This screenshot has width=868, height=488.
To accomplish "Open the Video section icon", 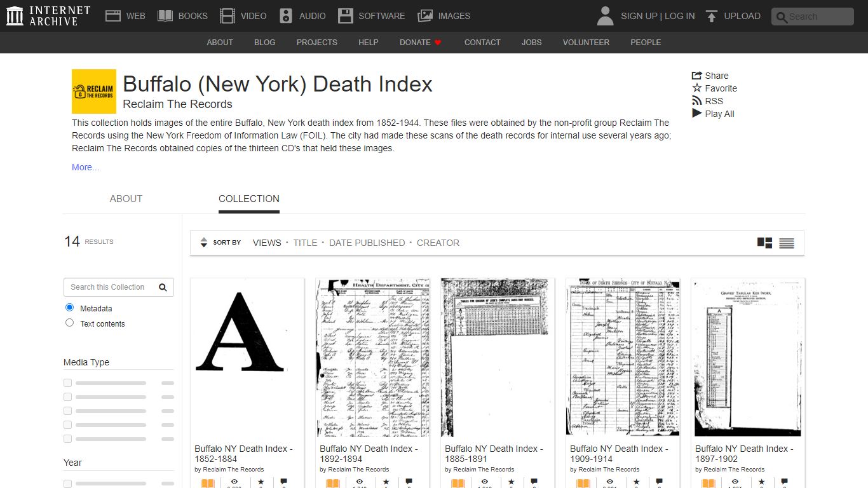I will click(x=227, y=16).
